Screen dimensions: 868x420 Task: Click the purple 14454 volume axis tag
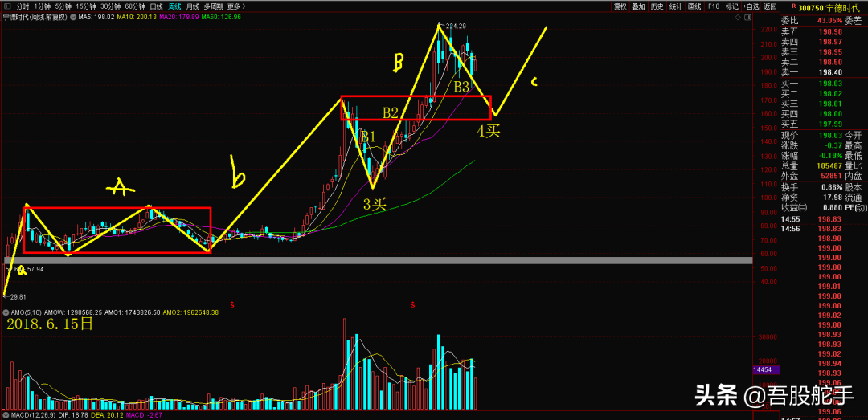[x=767, y=369]
